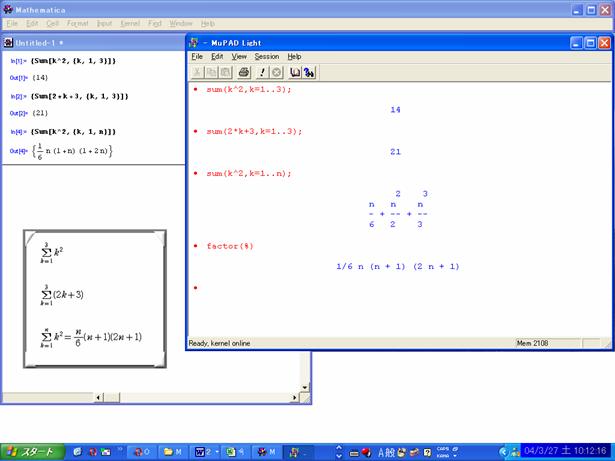Open the Kernel menu in Mathematica
This screenshot has width=615, height=461.
tap(130, 23)
